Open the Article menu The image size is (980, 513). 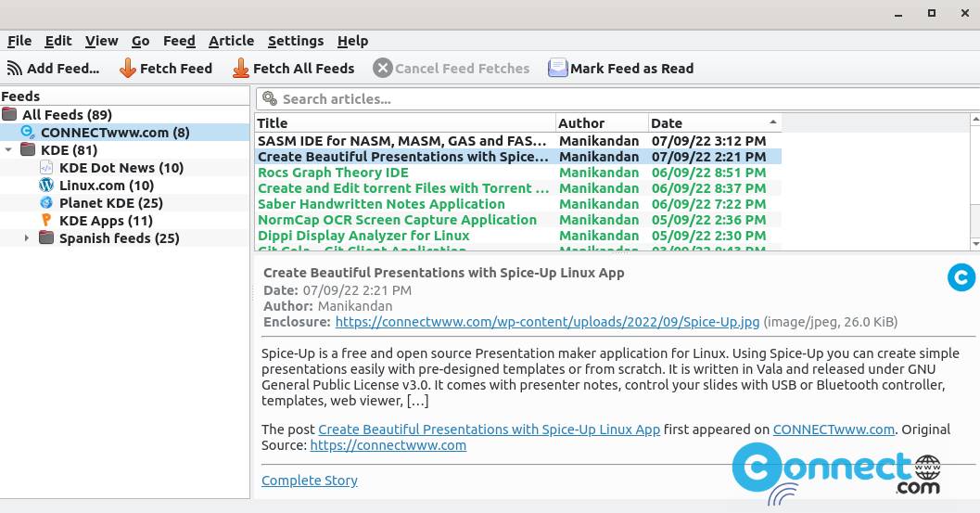click(231, 41)
